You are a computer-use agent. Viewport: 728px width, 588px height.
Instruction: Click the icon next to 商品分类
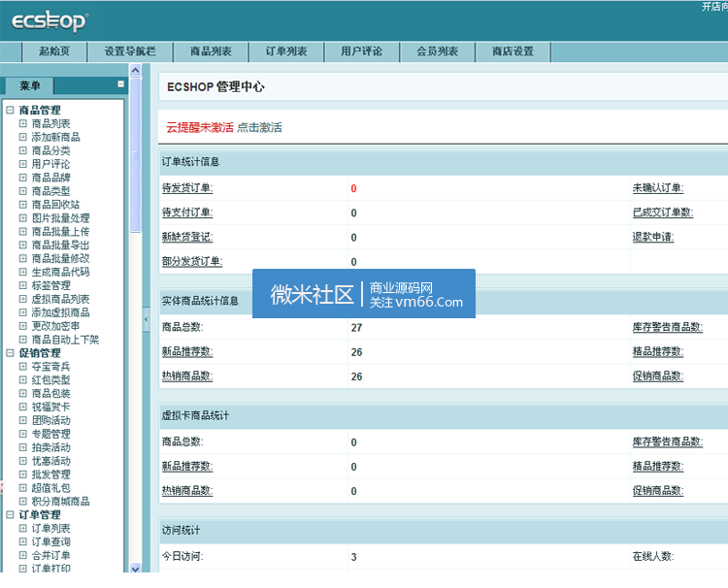(22, 150)
